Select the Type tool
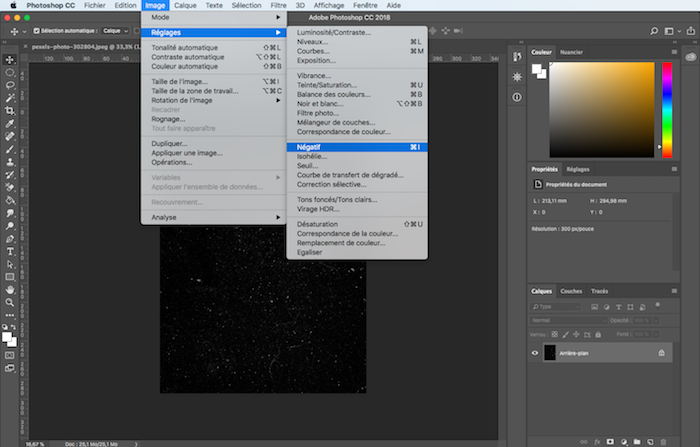This screenshot has height=447, width=700. pos(10,251)
